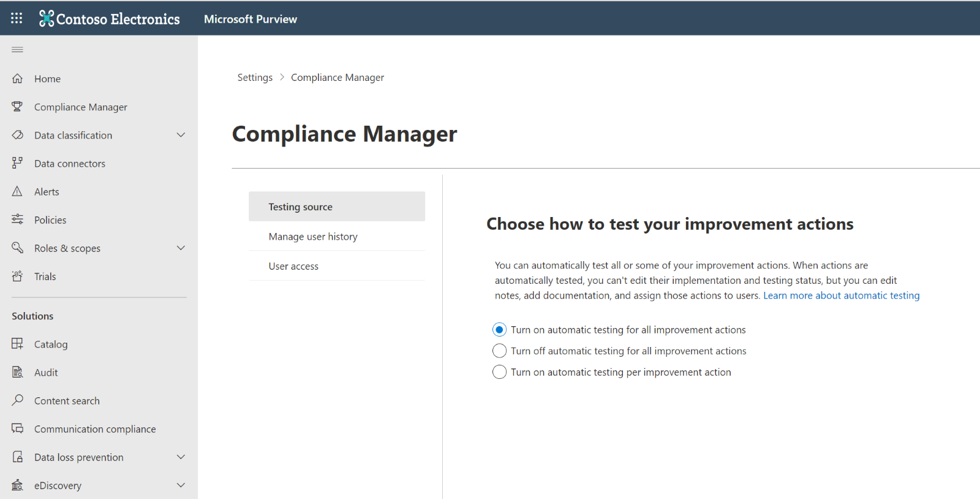The image size is (980, 499).
Task: Open the Testing source settings tab
Action: 337,207
